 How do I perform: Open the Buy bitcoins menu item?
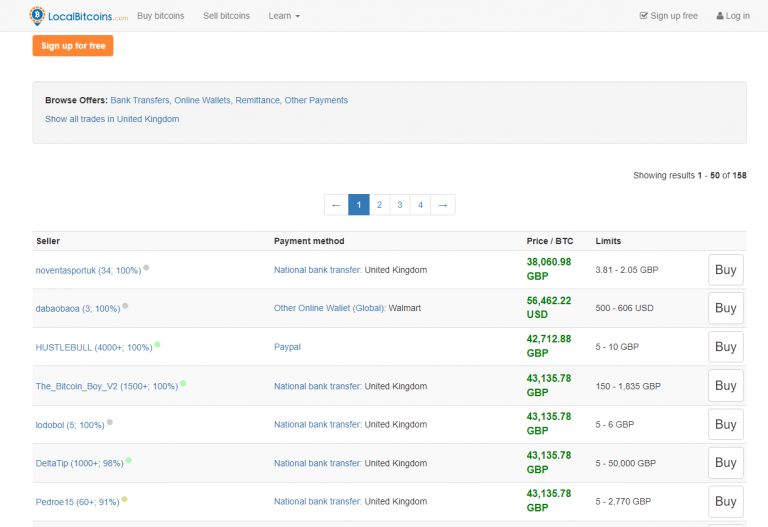pyautogui.click(x=160, y=16)
